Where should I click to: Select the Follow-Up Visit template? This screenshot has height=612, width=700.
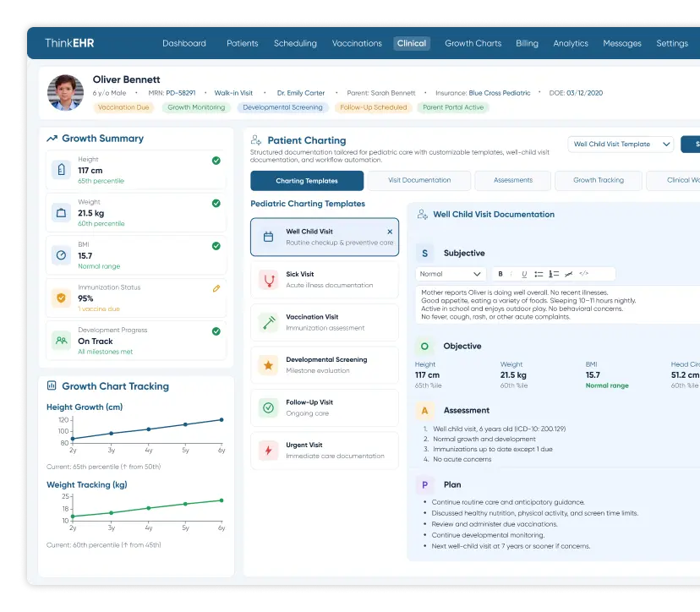(x=325, y=407)
